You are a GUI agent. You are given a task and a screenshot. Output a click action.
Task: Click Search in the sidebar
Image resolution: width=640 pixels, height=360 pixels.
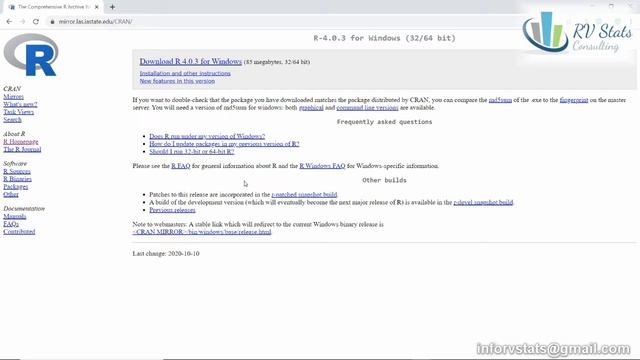(x=12, y=120)
